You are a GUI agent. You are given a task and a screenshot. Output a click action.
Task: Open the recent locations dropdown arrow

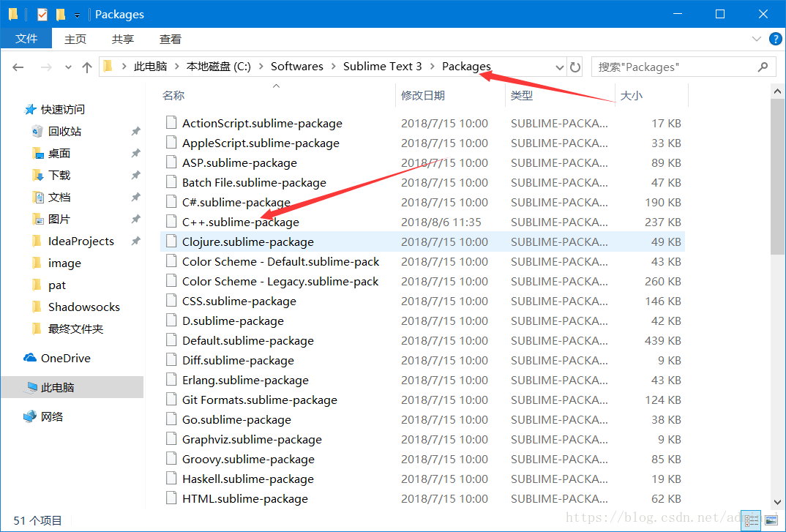68,67
